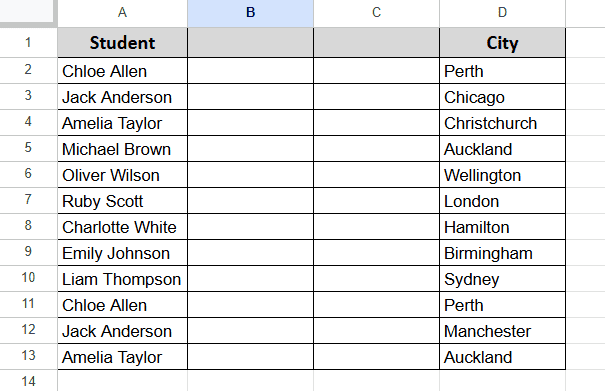Viewport: 605px width, 391px height.
Task: Select column B header
Action: coord(250,13)
